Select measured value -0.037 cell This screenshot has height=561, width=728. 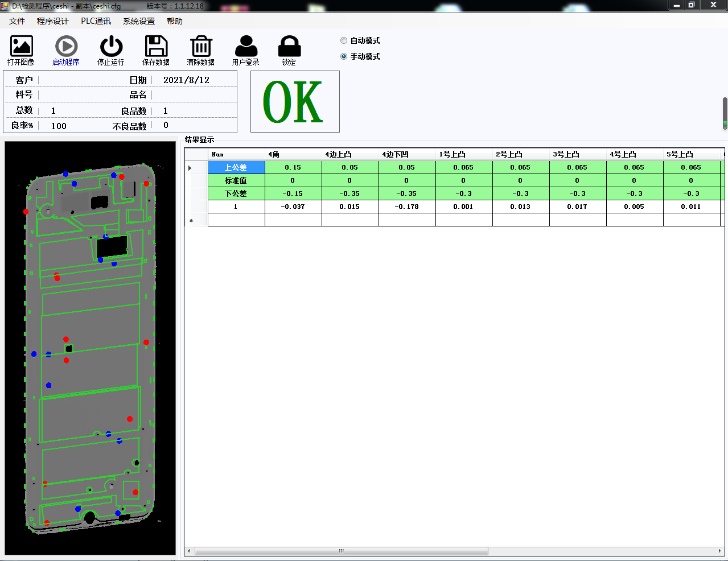point(293,207)
